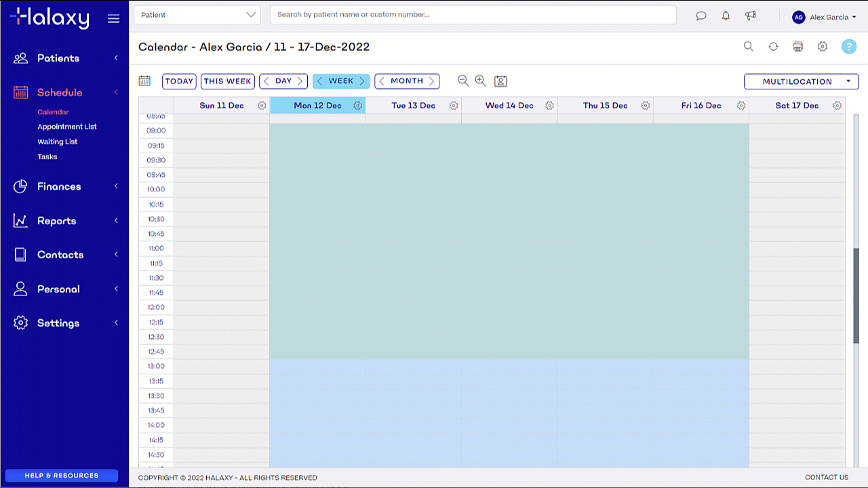Open calendar search with the magnifier icon
868x488 pixels.
tap(748, 47)
